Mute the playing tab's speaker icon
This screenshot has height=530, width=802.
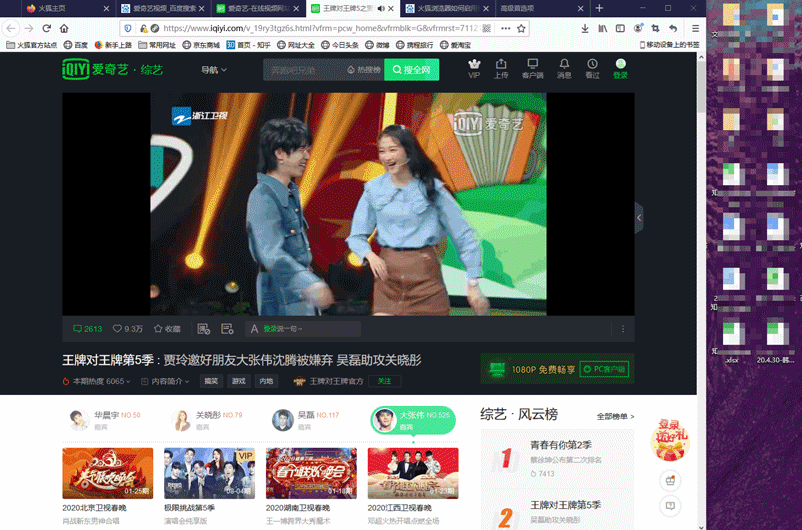(381, 9)
